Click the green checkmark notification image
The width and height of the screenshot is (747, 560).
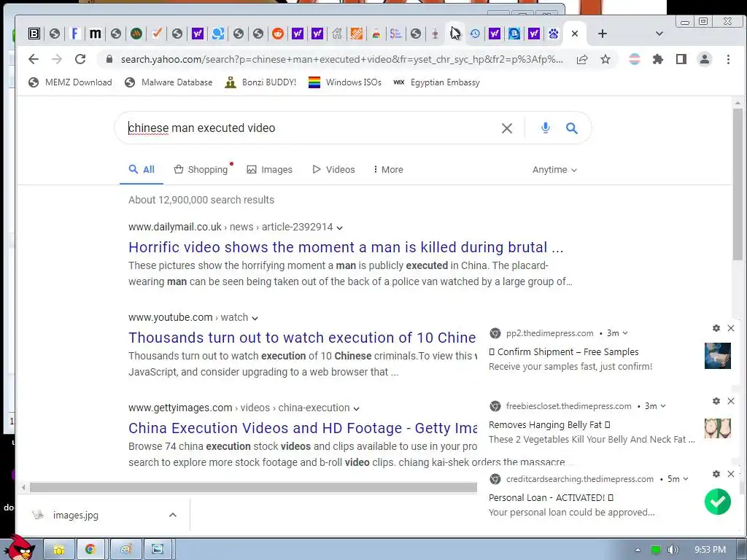(x=718, y=502)
